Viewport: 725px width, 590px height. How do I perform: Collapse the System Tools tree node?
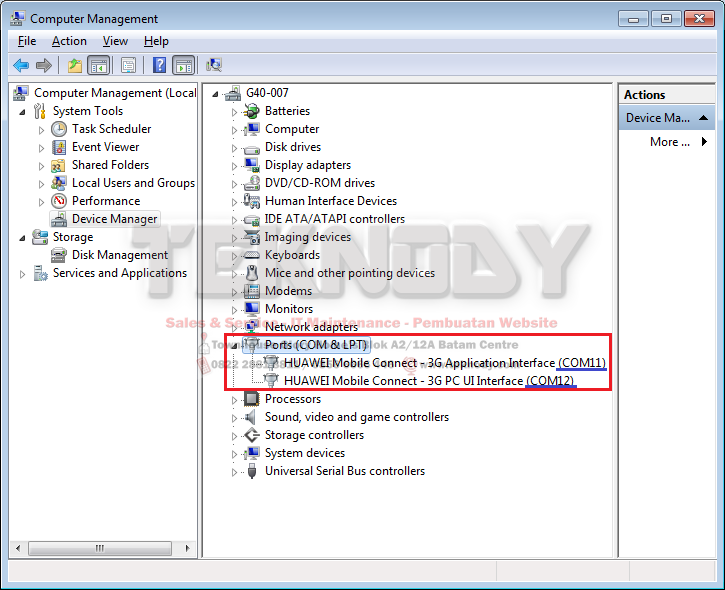pos(22,112)
